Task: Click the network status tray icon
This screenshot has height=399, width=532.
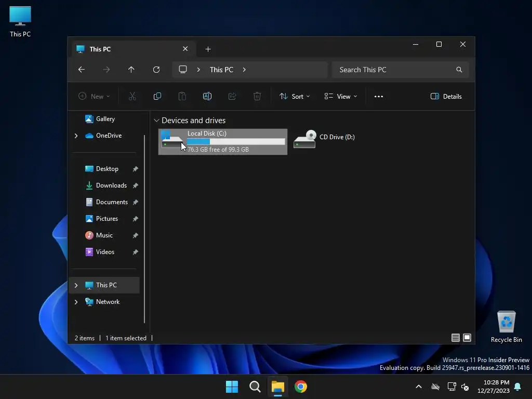Action: pyautogui.click(x=451, y=387)
